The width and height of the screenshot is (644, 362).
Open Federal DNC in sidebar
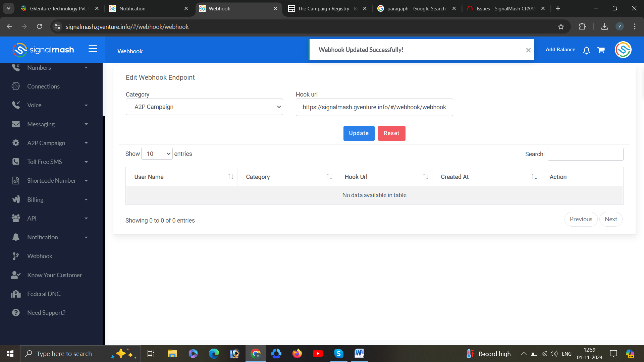44,294
